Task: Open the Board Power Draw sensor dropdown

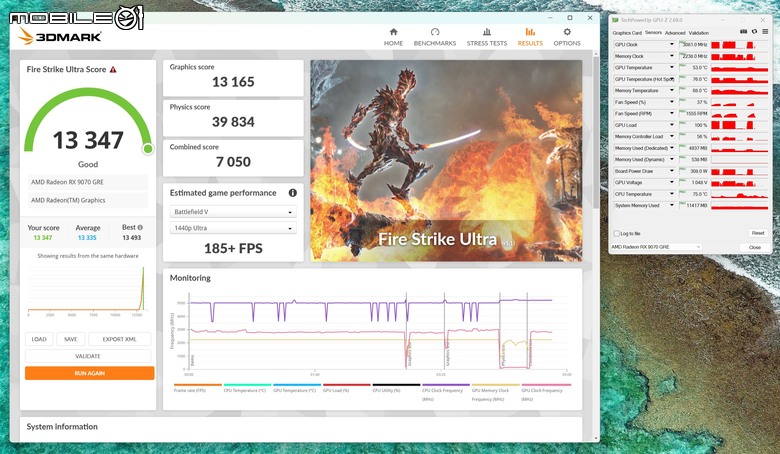Action: click(x=672, y=171)
